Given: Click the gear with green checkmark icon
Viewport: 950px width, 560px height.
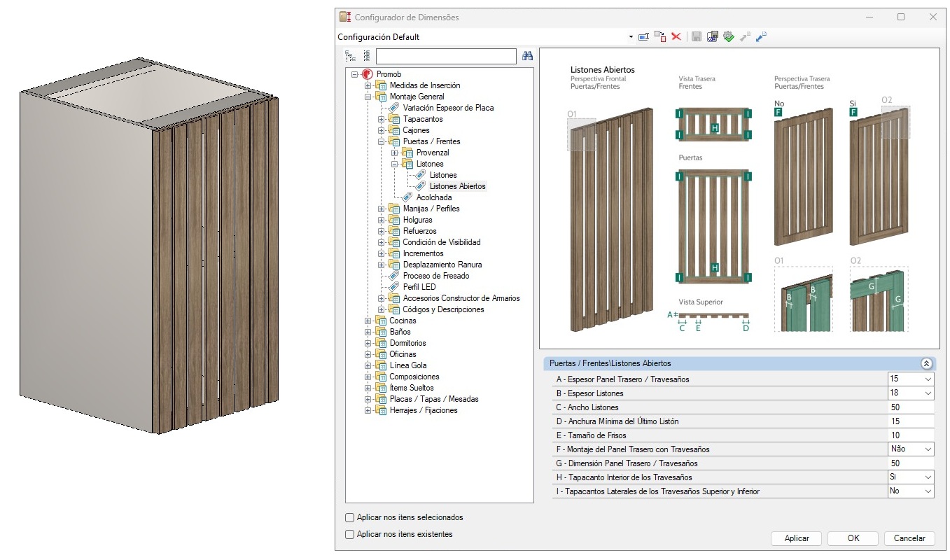Looking at the screenshot, I should point(729,36).
